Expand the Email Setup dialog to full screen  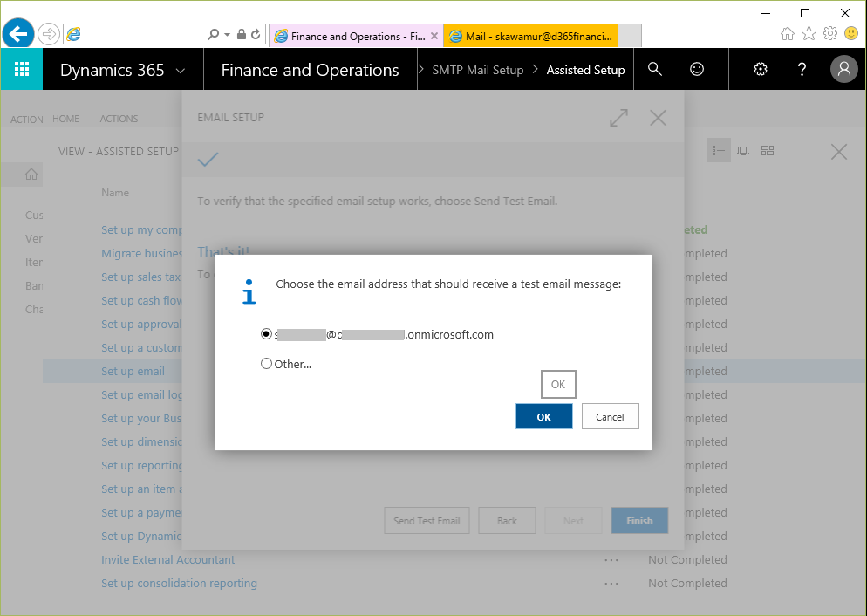click(618, 117)
